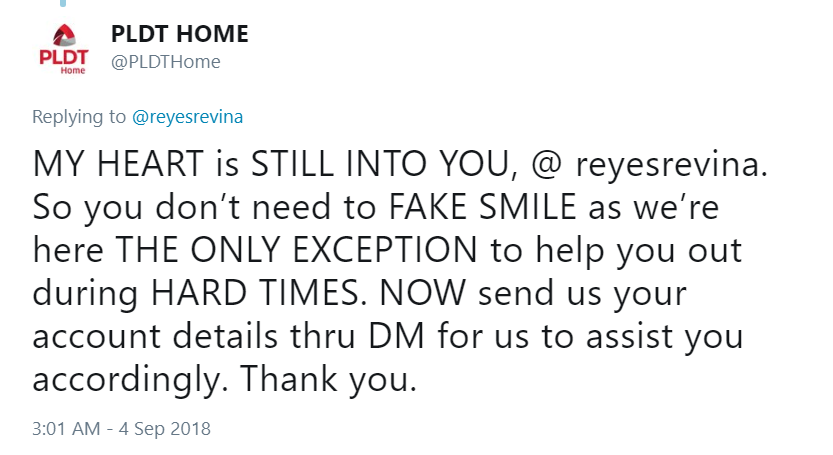Image resolution: width=833 pixels, height=455 pixels.
Task: Click the words "MY HEART" in tweet
Action: coord(118,163)
